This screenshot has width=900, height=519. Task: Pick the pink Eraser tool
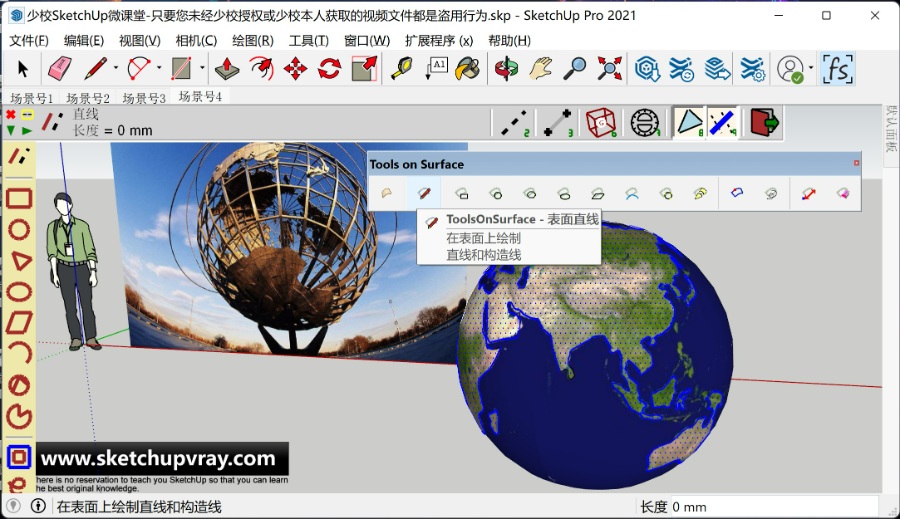click(59, 69)
